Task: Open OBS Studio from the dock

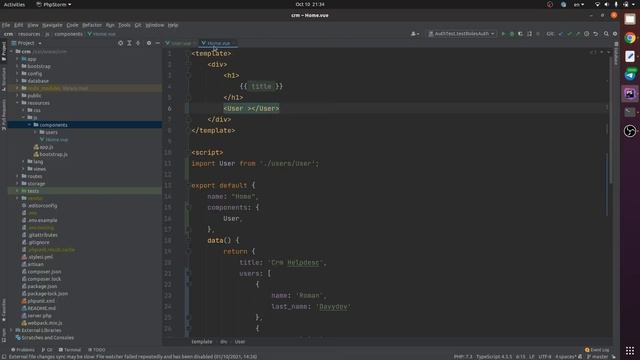Action: [x=630, y=131]
